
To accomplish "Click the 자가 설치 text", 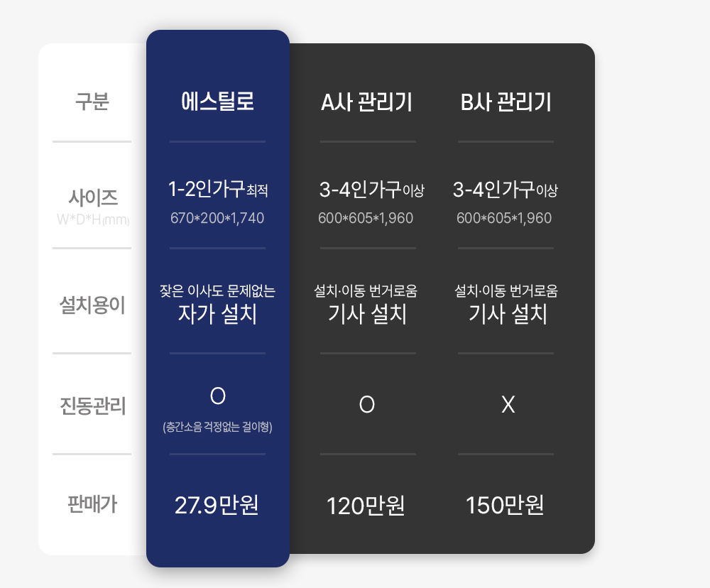I will pyautogui.click(x=217, y=314).
